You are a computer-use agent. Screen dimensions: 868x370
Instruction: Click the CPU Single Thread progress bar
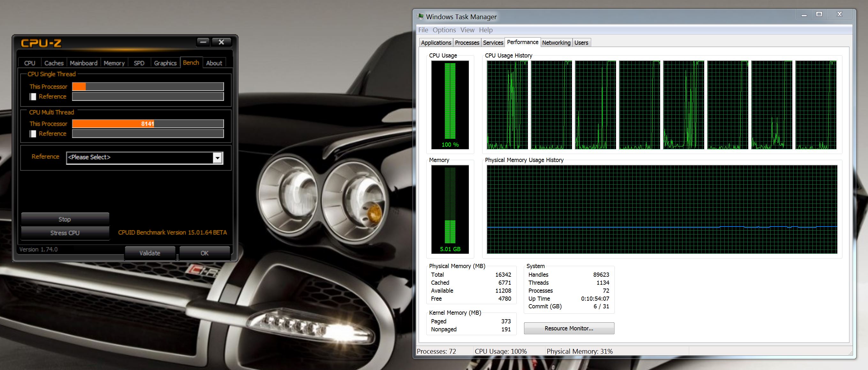pyautogui.click(x=148, y=87)
